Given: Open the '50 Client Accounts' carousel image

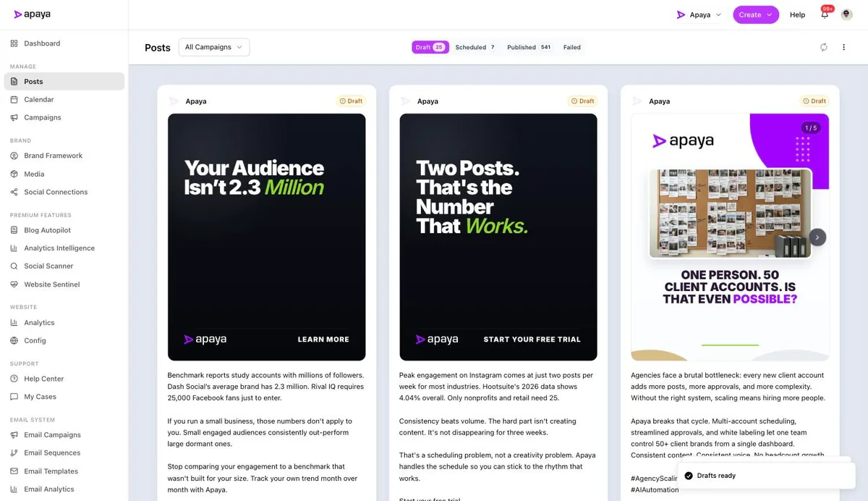Looking at the screenshot, I should [730, 237].
